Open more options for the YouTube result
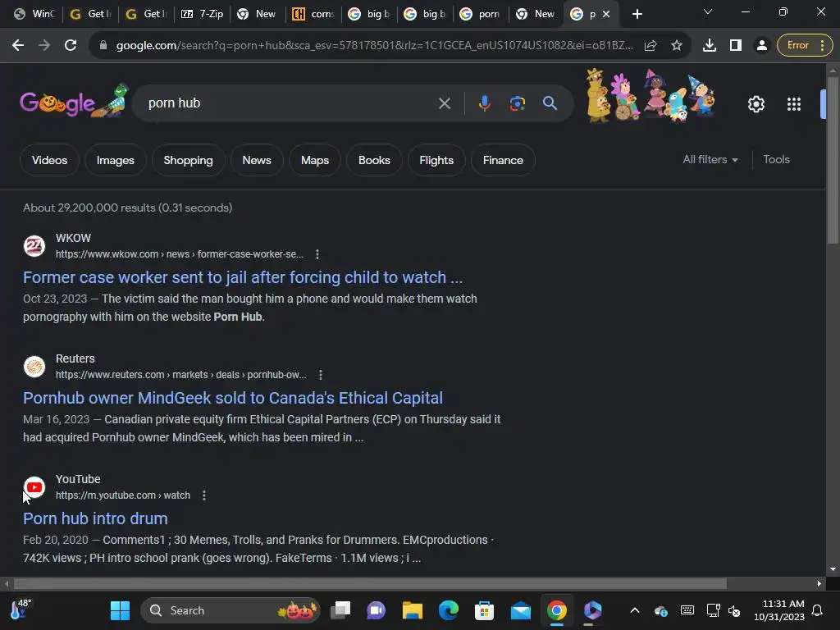Viewport: 840px width, 630px height. (204, 495)
